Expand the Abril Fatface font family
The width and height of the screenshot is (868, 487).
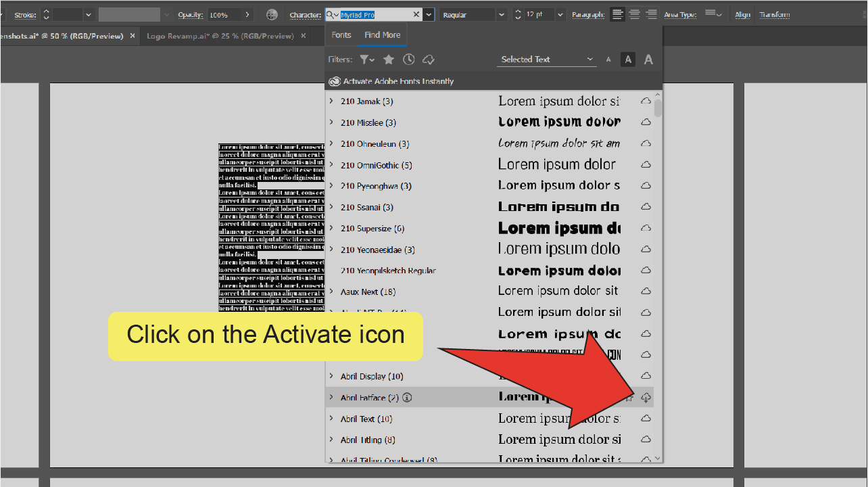point(331,398)
